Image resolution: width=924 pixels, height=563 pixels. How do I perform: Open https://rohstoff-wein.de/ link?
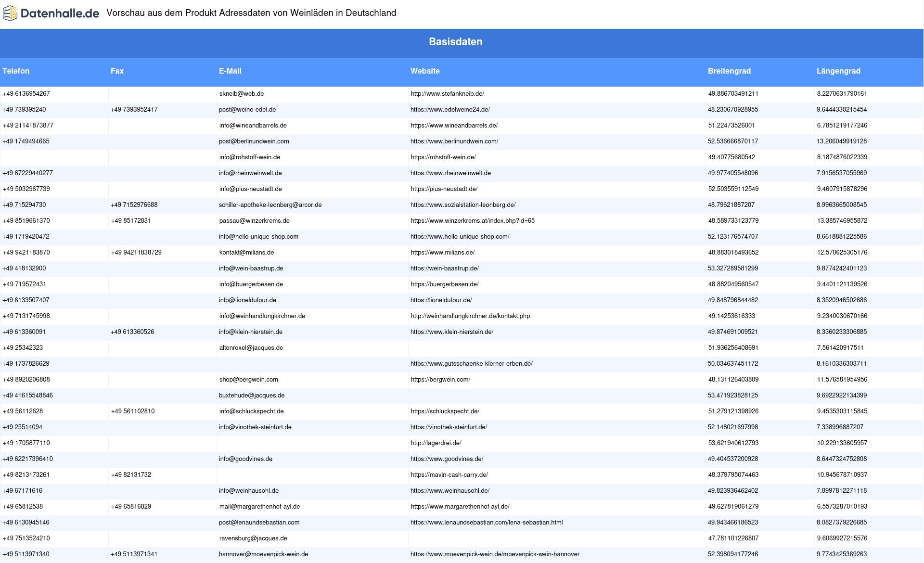pos(443,157)
